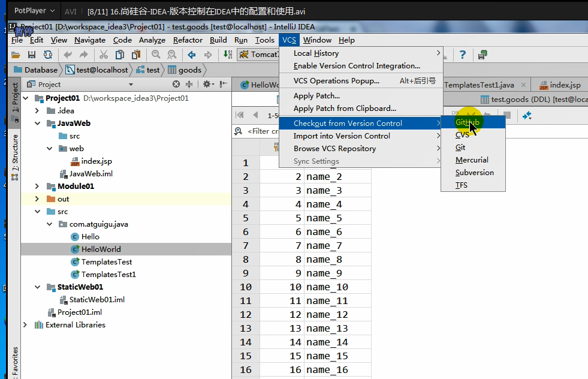Click the Back navigation arrow
Screen dimensions: 588x379
pyautogui.click(x=192, y=55)
